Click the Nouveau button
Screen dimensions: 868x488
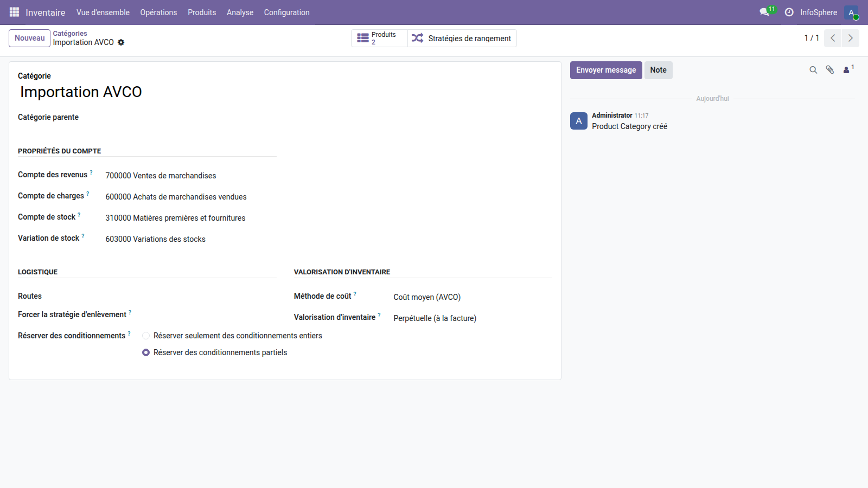point(29,38)
